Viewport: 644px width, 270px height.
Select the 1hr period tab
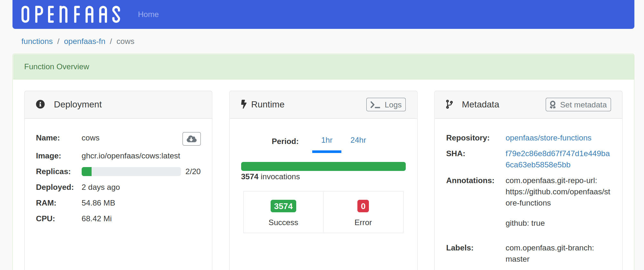click(327, 140)
